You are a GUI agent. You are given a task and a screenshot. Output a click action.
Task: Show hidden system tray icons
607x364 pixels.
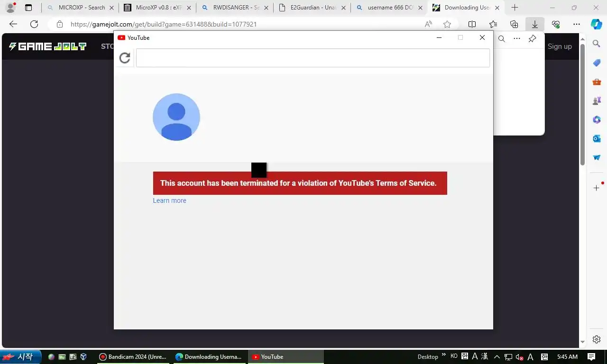(497, 357)
